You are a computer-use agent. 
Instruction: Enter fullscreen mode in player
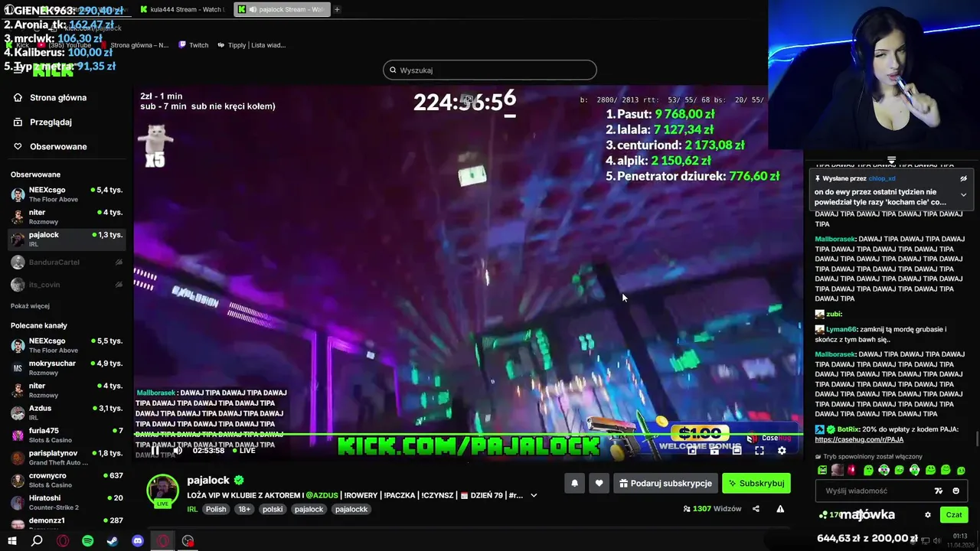[759, 451]
